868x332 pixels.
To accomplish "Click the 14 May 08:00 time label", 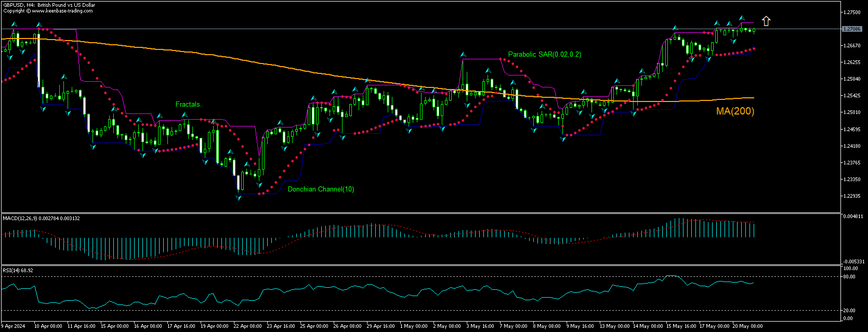I will [x=648, y=326].
